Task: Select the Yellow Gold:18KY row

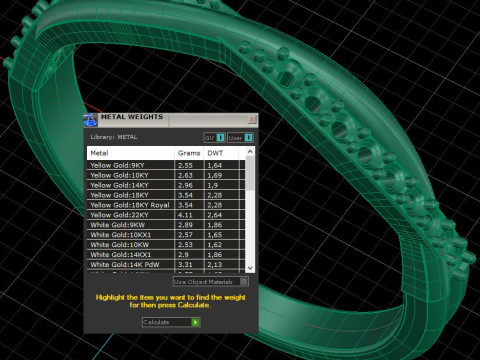Action: (166, 195)
